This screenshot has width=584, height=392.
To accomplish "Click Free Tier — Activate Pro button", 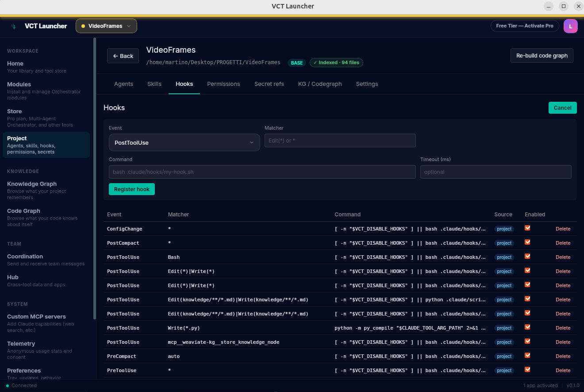I will coord(525,26).
